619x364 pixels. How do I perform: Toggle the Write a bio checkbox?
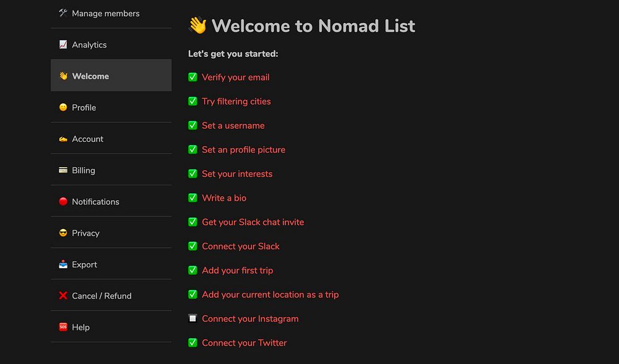(x=193, y=197)
